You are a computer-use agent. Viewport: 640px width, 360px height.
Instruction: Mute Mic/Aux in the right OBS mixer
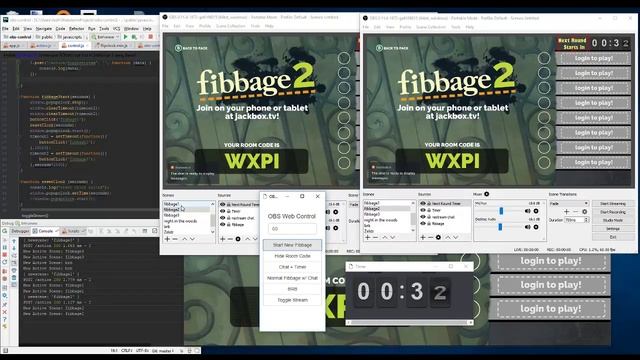(x=527, y=211)
